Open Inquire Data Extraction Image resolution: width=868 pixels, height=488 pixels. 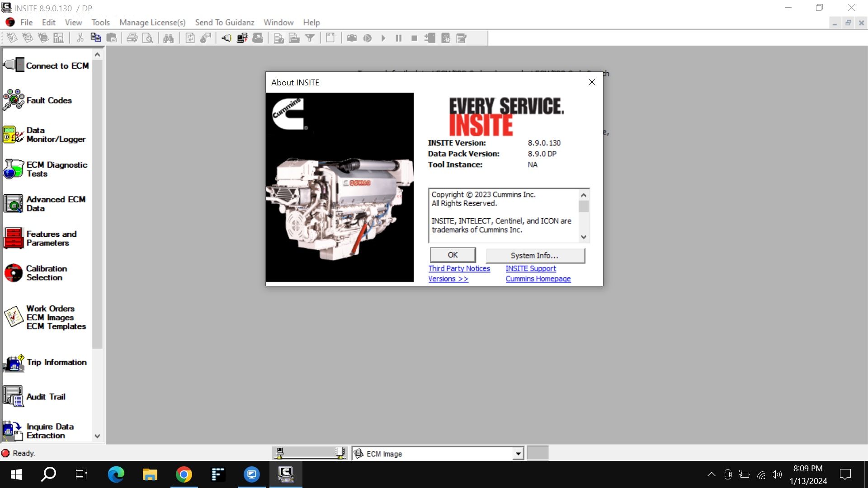coord(38,431)
